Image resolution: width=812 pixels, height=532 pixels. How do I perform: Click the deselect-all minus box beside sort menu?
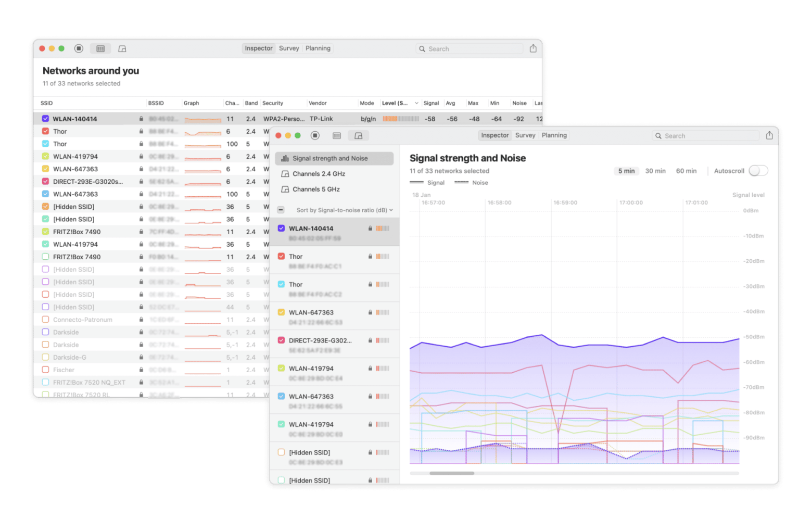[x=281, y=210]
